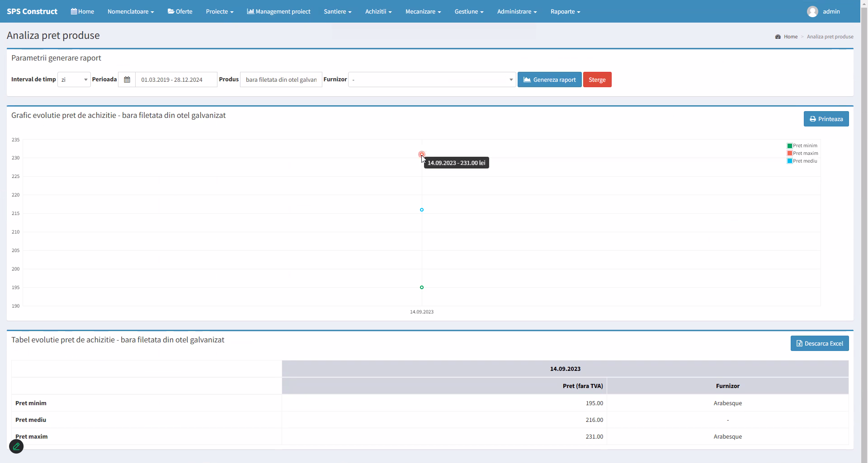This screenshot has width=868, height=463.
Task: Open the Interval de timp dropdown
Action: [74, 80]
